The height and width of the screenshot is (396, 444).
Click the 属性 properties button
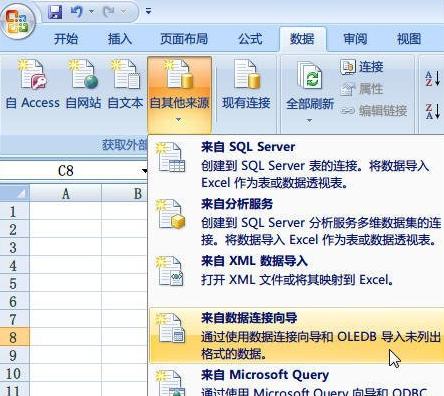361,89
